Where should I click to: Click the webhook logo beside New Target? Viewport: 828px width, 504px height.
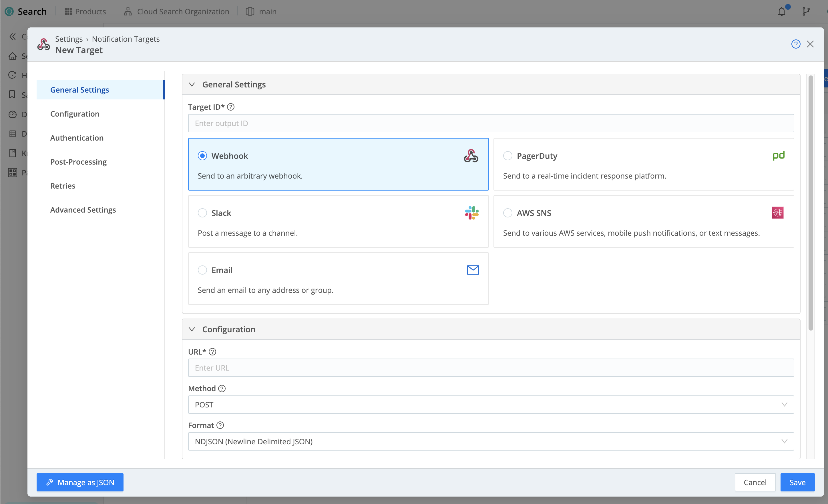[x=43, y=44]
